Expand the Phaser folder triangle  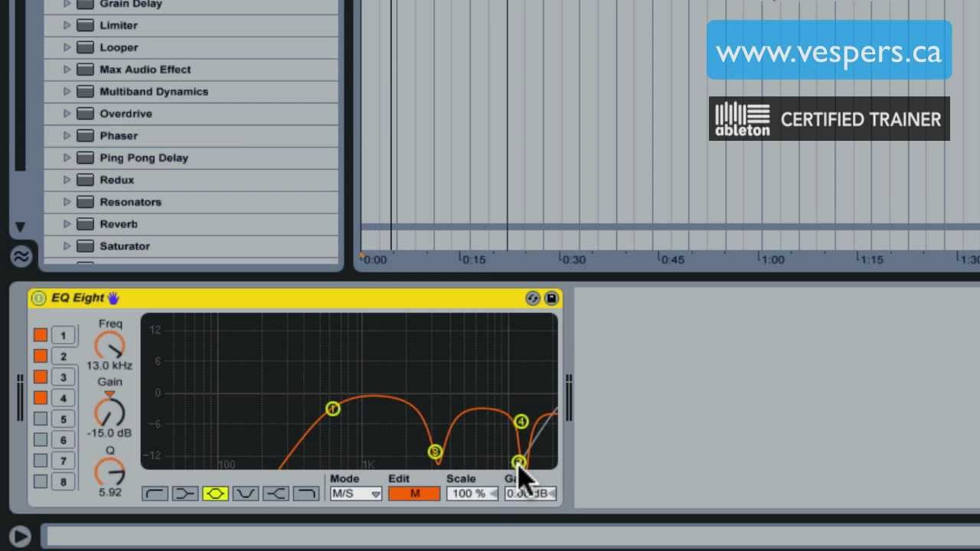point(67,135)
